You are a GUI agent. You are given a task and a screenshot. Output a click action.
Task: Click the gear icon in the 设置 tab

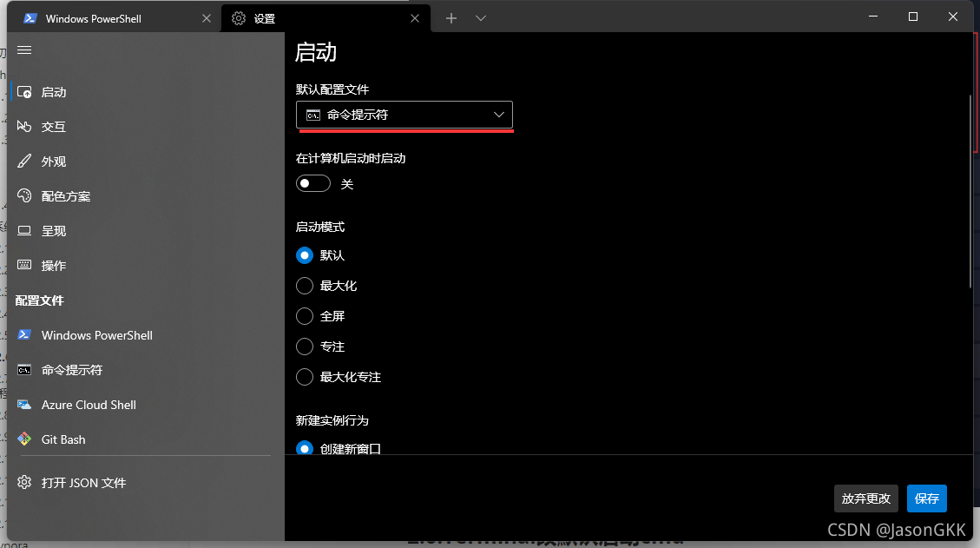click(239, 18)
